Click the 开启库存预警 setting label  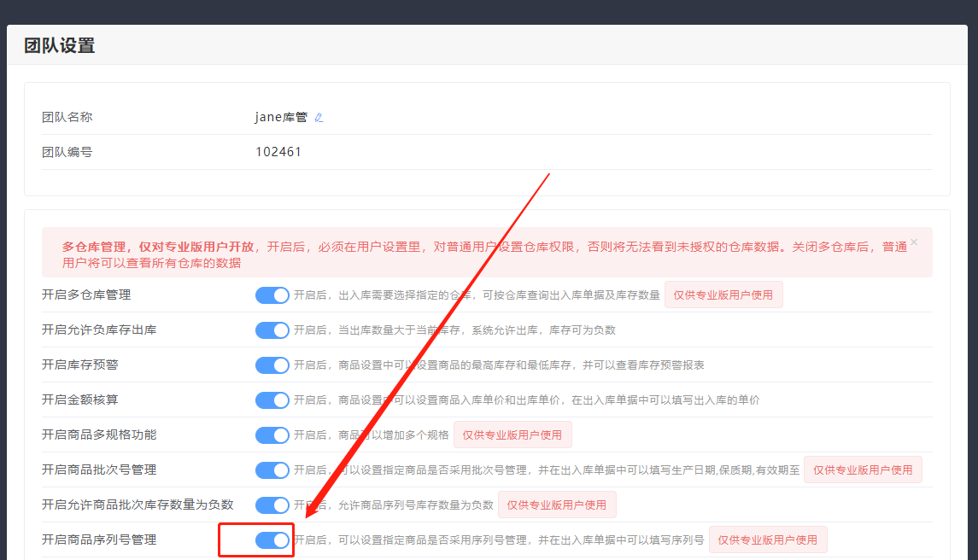tap(80, 365)
